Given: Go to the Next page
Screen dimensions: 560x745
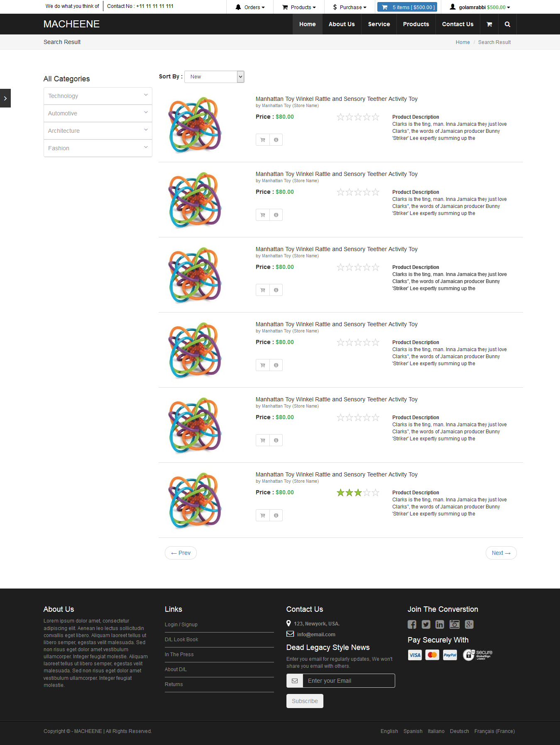Looking at the screenshot, I should 501,553.
